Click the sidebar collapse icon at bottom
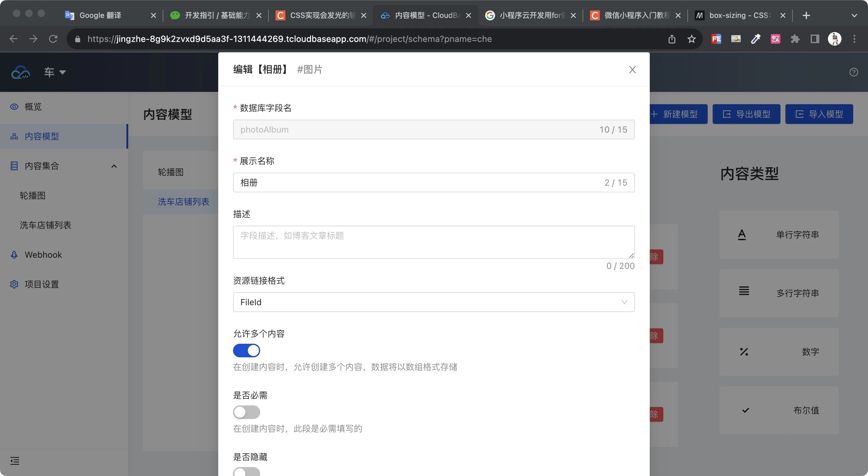The width and height of the screenshot is (868, 476). (x=14, y=461)
